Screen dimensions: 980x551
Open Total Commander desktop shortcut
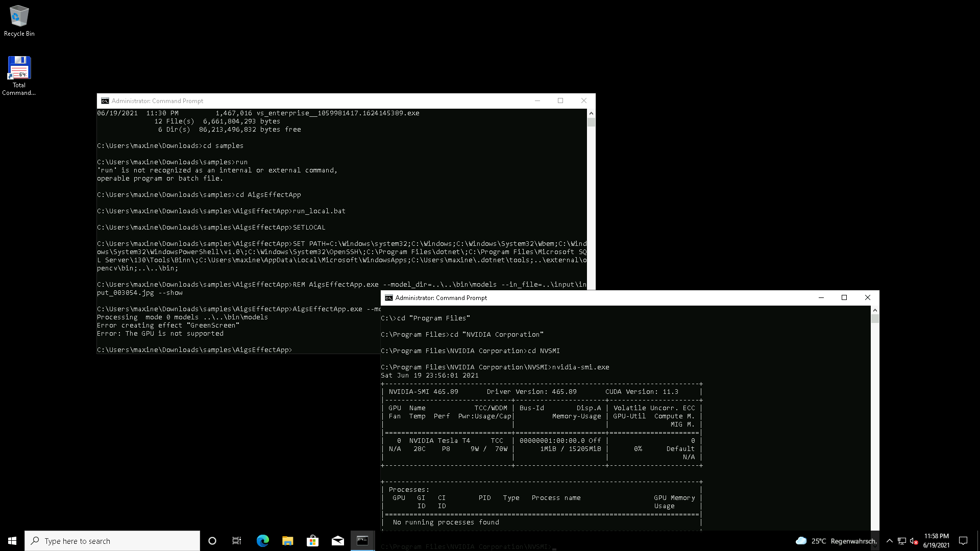click(19, 75)
